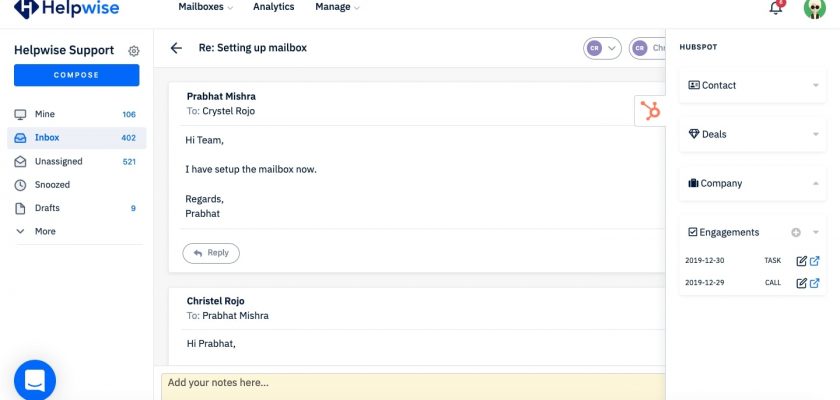The image size is (840, 400).
Task: Click the Drafts count 9
Action: coord(133,209)
